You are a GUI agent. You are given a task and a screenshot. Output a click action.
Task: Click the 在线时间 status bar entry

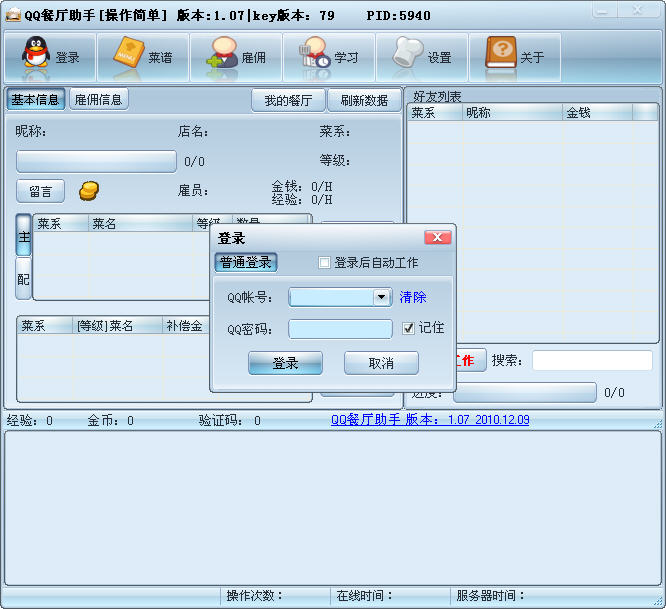pos(390,595)
